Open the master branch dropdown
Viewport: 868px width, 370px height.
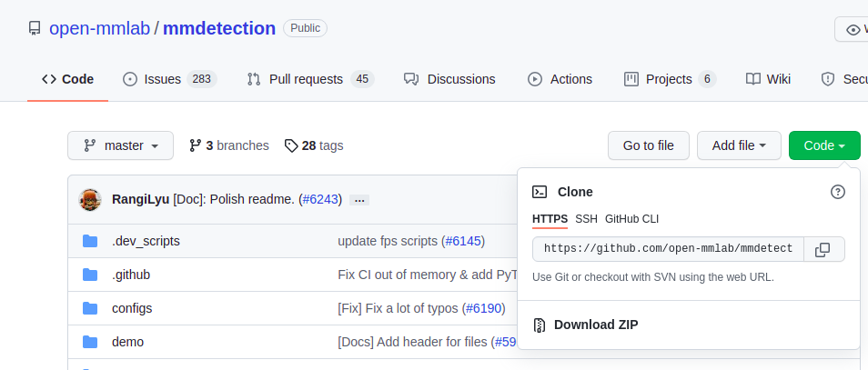[x=120, y=145]
